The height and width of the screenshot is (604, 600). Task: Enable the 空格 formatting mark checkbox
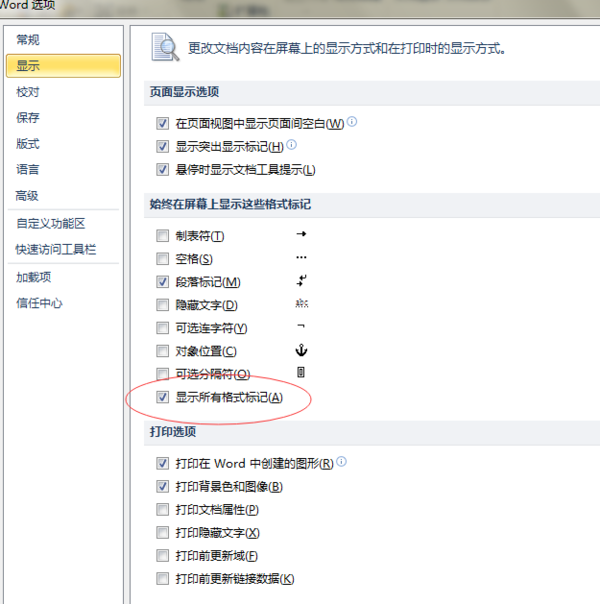tap(163, 258)
